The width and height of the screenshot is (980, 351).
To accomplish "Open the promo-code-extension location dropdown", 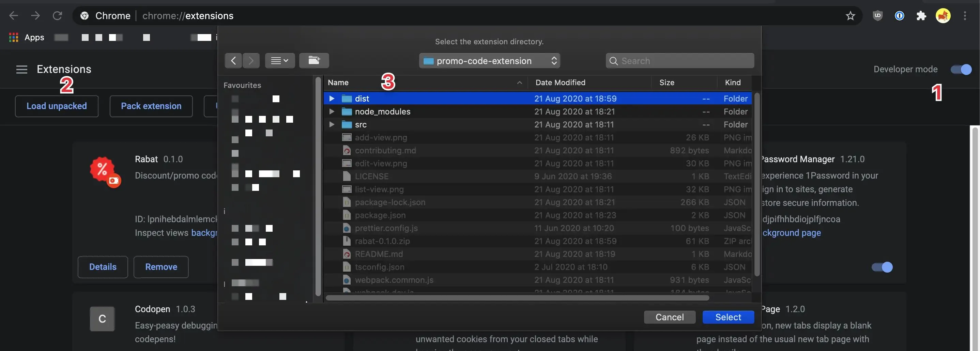I will point(490,60).
